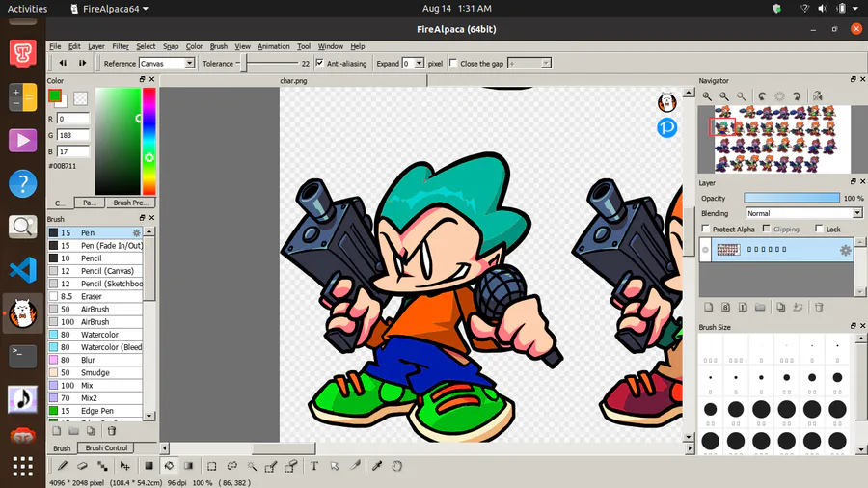Image resolution: width=868 pixels, height=488 pixels.
Task: Select the Eraser brush in list
Action: pyautogui.click(x=95, y=297)
